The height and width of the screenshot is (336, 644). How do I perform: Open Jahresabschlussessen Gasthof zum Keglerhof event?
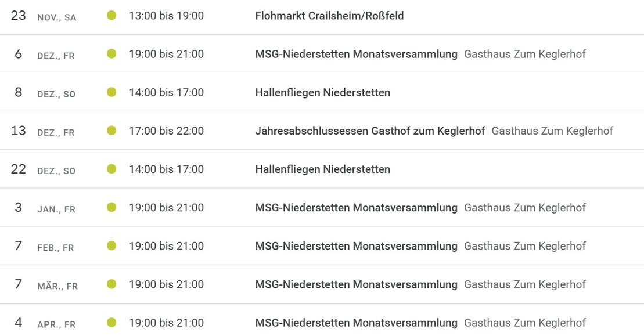[370, 131]
